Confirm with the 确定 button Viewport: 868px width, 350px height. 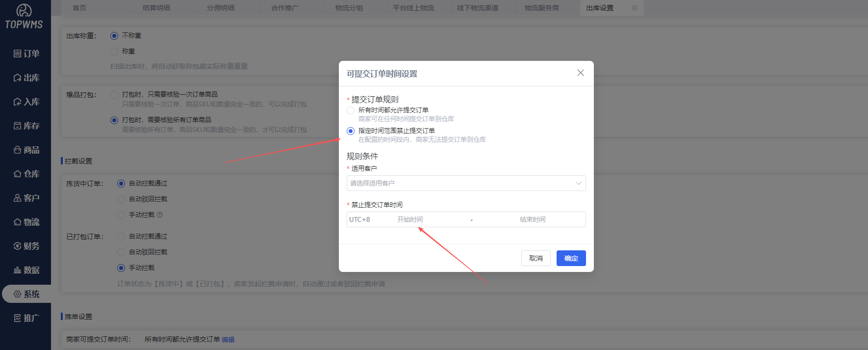click(571, 258)
